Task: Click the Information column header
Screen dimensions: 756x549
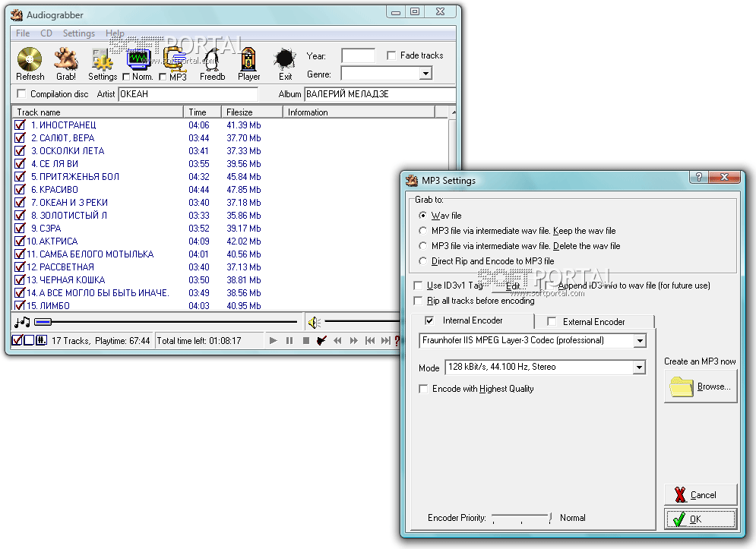Action: coord(359,112)
